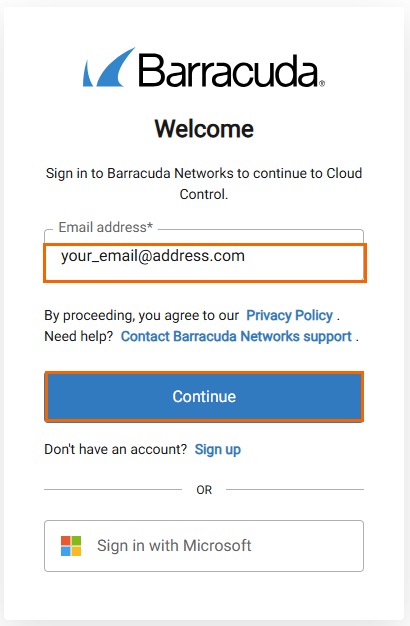Click the Sign in to Barracuda Networks description
This screenshot has height=626, width=410.
tap(204, 184)
